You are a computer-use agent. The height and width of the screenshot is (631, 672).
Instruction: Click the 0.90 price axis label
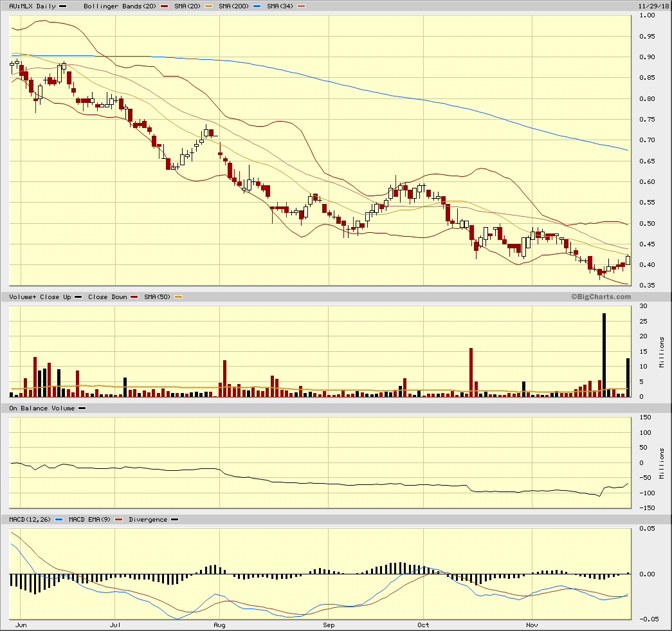point(647,57)
